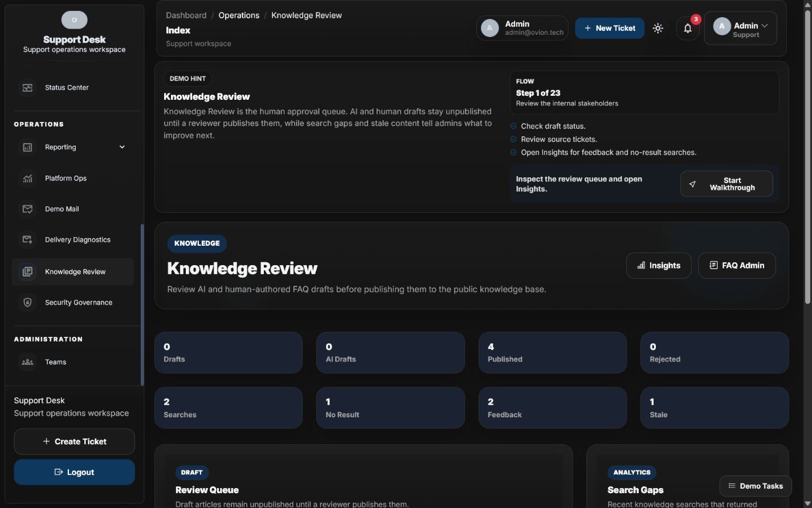Open the Insights page button
Screen dimensions: 812x508
click(x=659, y=266)
